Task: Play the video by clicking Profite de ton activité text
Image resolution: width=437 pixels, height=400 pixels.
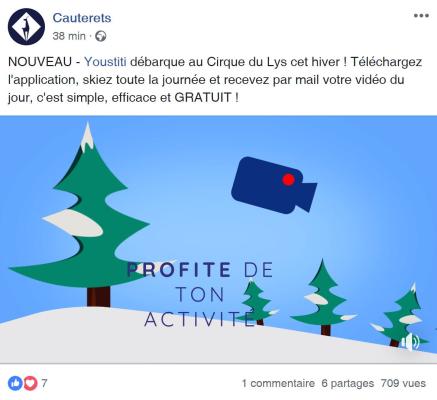Action: (x=200, y=294)
